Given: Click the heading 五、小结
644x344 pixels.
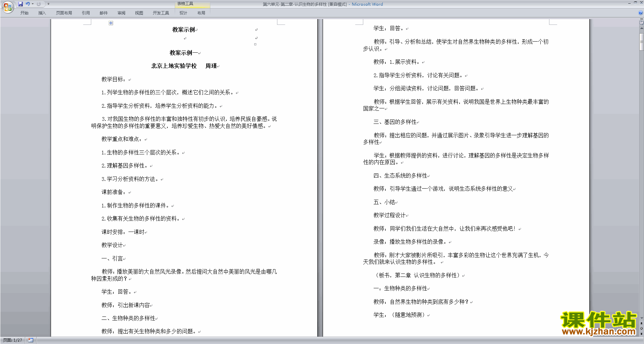Looking at the screenshot, I should (384, 202).
